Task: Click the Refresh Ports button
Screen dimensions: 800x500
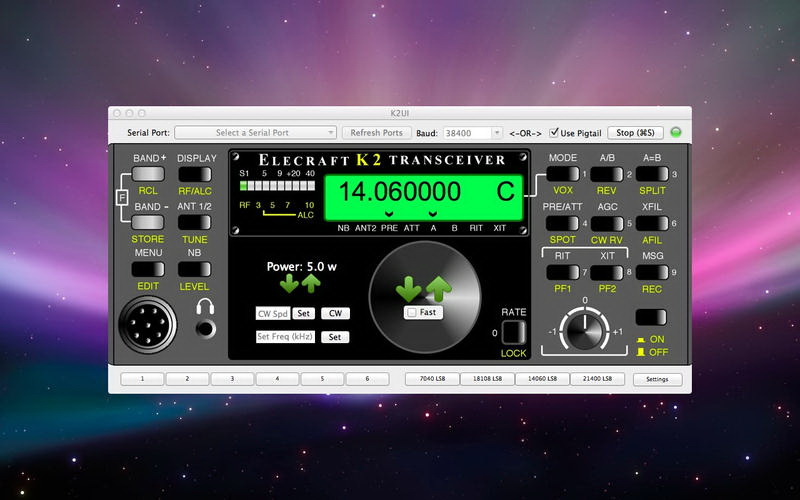Action: (377, 132)
